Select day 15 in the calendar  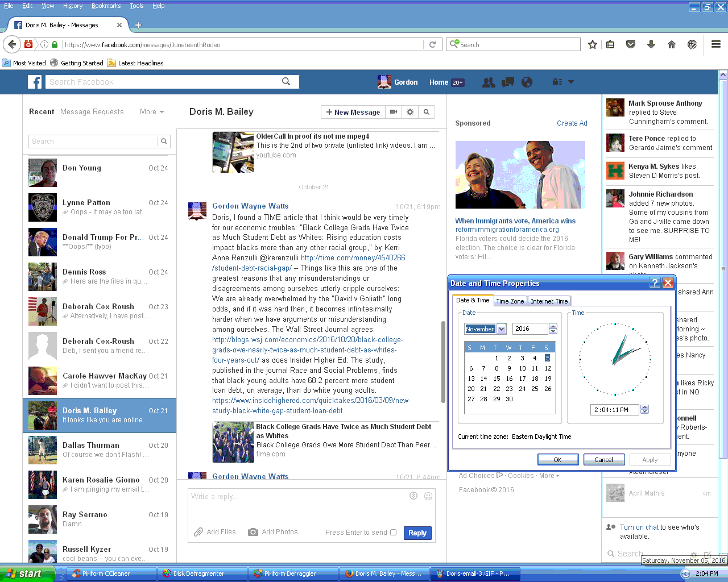pyautogui.click(x=497, y=379)
